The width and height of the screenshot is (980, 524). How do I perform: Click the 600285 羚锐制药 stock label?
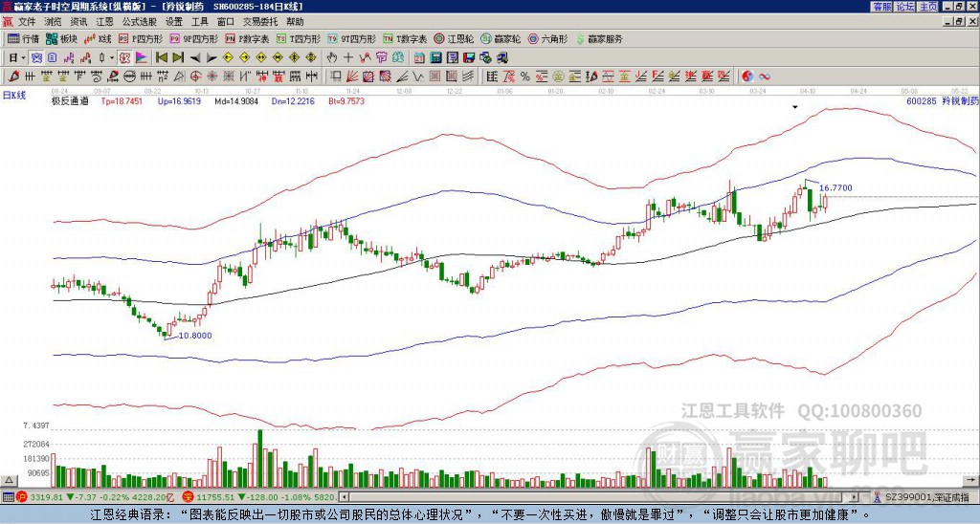pyautogui.click(x=942, y=100)
